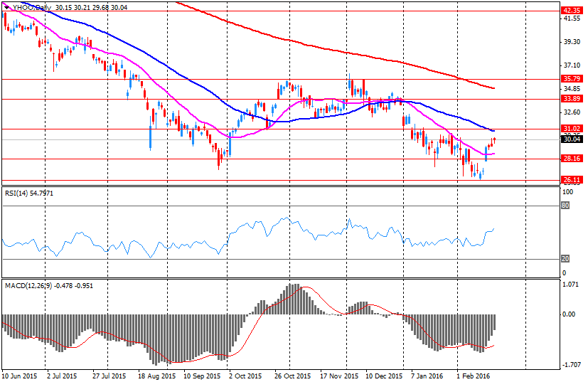Click the 10 Dec 2015 date label
Image resolution: width=588 pixels, height=382 pixels.
click(384, 376)
